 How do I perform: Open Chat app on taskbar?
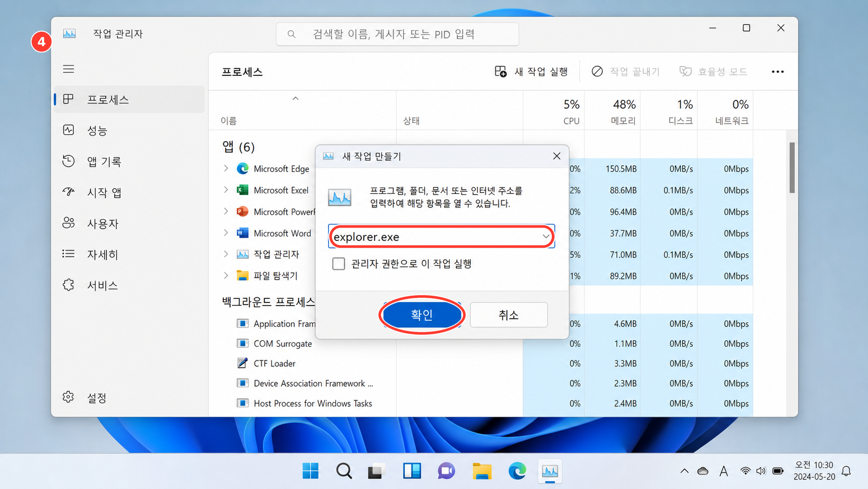446,471
